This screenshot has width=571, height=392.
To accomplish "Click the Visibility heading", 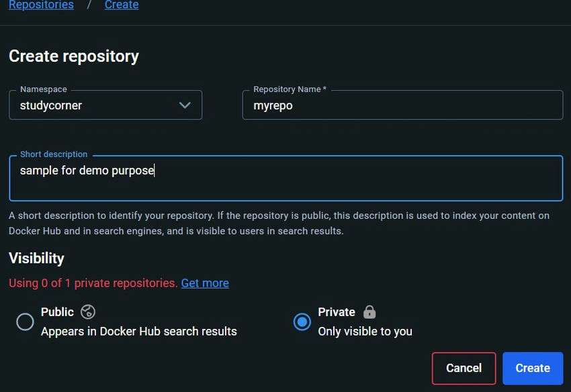I will coord(36,258).
